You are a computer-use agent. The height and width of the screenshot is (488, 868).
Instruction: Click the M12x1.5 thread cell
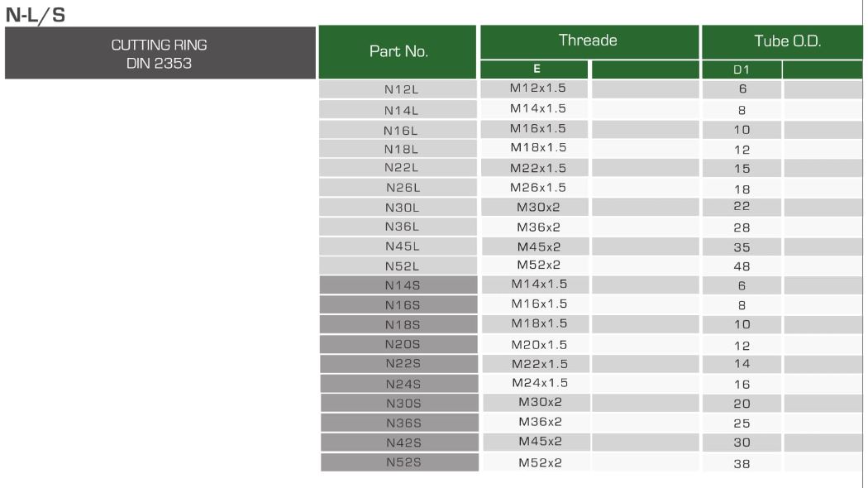tap(537, 89)
